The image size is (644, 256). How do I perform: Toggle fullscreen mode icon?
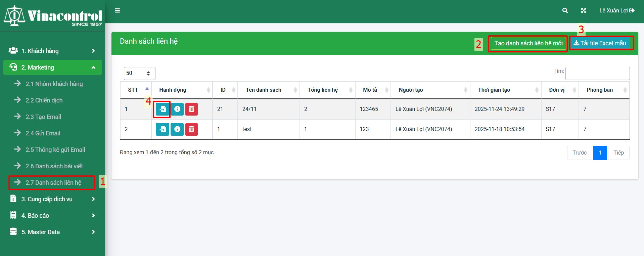coord(584,11)
